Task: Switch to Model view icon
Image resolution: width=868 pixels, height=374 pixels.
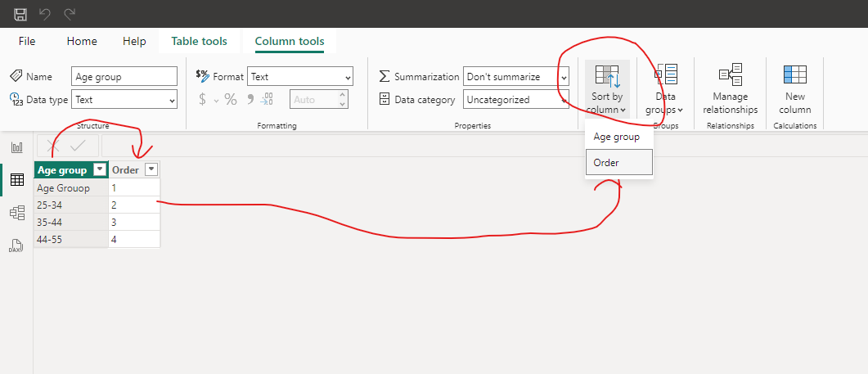Action: point(17,213)
